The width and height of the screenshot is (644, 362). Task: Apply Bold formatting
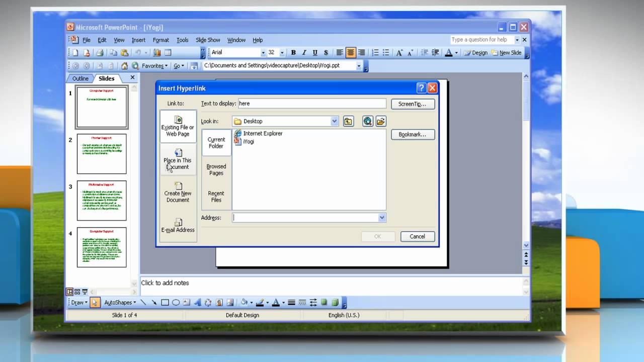(x=293, y=52)
